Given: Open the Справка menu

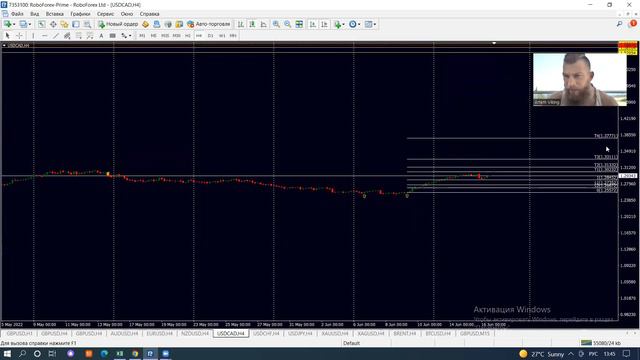Looking at the screenshot, I should [x=149, y=14].
